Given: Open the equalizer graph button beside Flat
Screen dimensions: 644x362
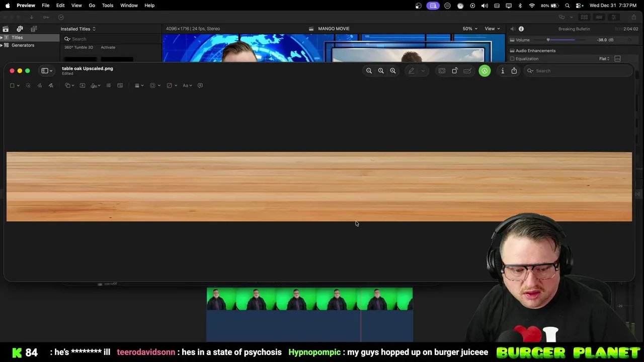Looking at the screenshot, I should click(617, 59).
